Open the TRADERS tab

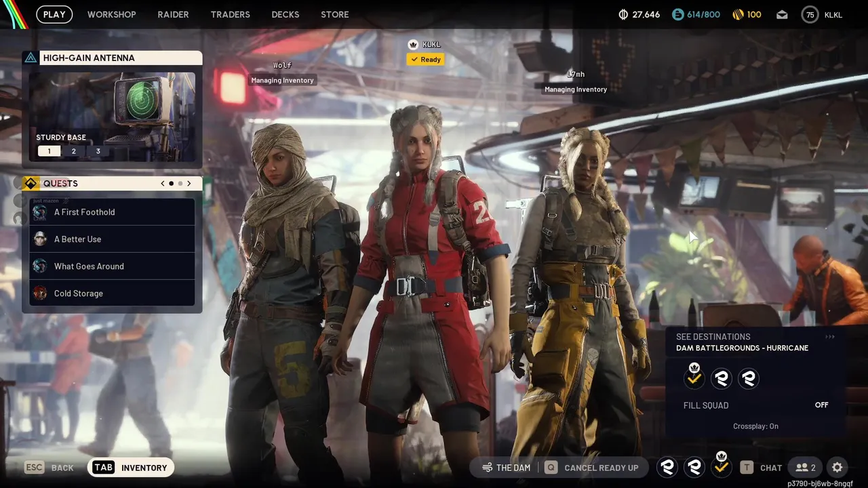(x=230, y=14)
